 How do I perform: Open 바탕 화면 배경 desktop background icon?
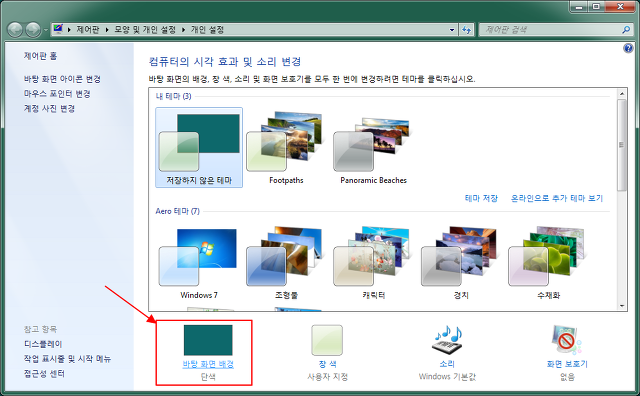point(208,340)
